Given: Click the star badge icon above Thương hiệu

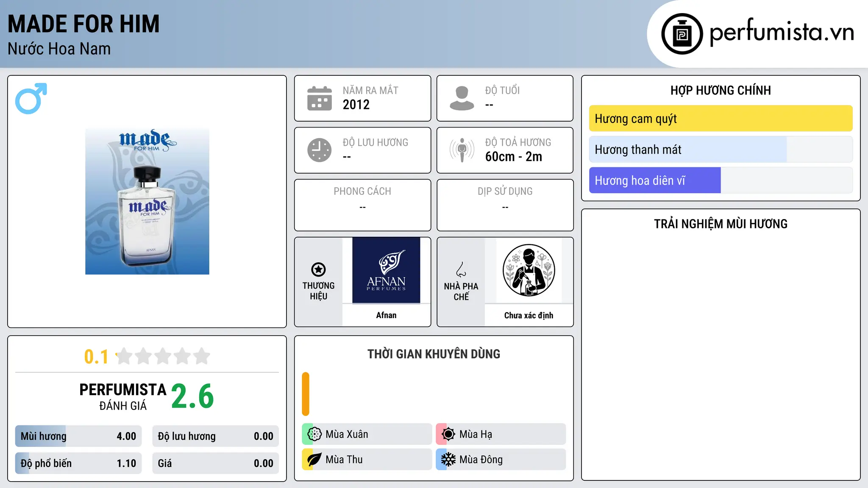Looking at the screenshot, I should [318, 269].
